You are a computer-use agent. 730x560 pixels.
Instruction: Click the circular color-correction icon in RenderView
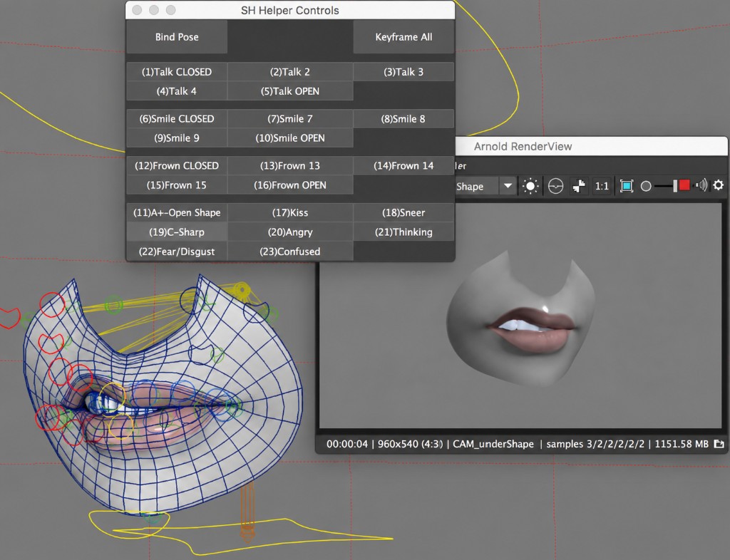pos(555,186)
